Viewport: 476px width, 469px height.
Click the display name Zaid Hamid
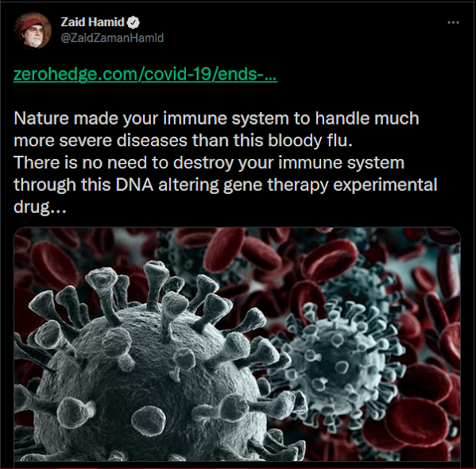(92, 22)
